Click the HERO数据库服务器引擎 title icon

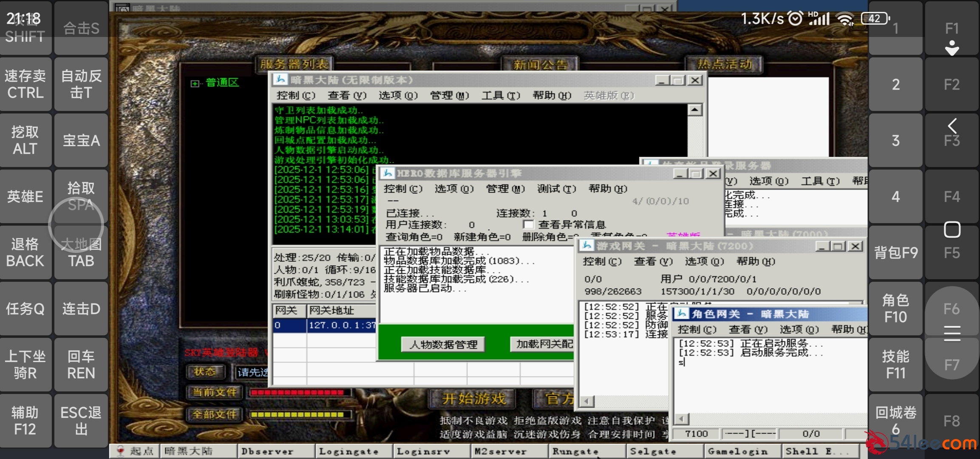388,173
